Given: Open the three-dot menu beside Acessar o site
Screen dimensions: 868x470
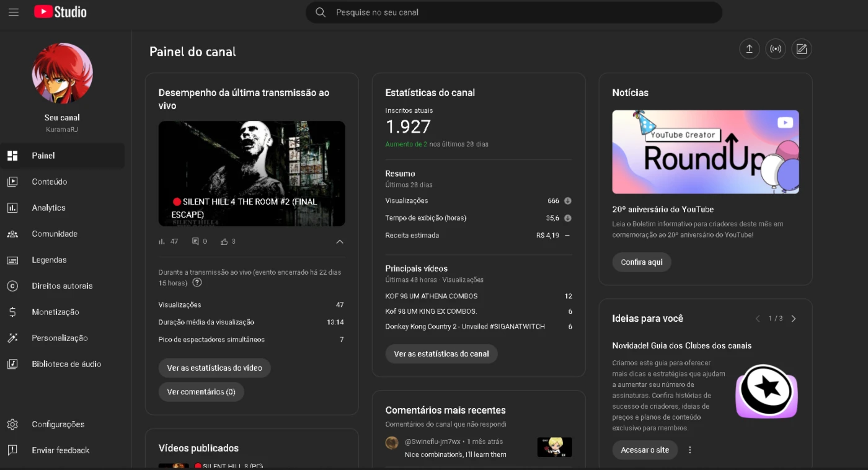Looking at the screenshot, I should (x=690, y=450).
